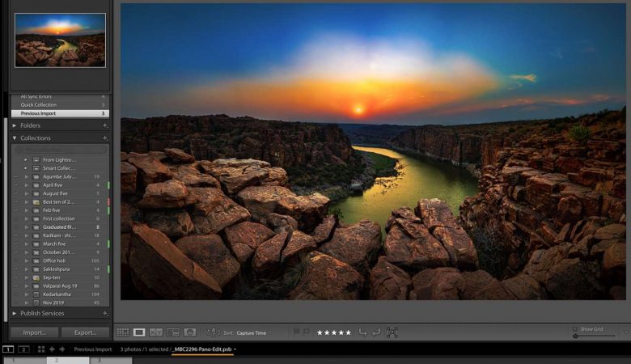The width and height of the screenshot is (631, 364).
Task: Switch to Grid view icon
Action: pyautogui.click(x=122, y=332)
